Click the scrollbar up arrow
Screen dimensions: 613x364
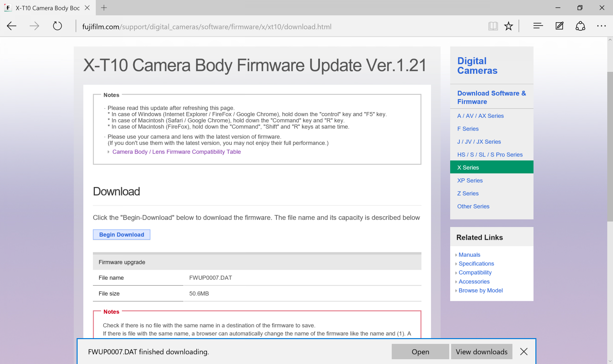click(x=610, y=40)
